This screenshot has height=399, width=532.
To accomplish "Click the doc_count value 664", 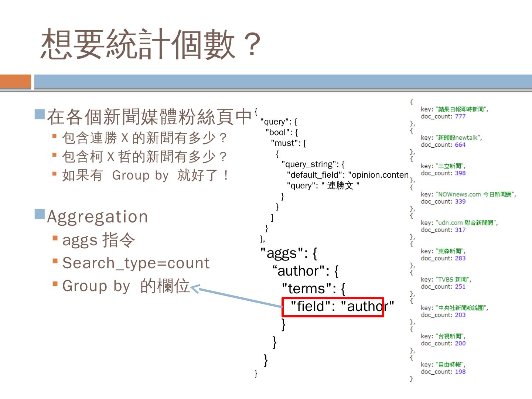I will pos(460,145).
